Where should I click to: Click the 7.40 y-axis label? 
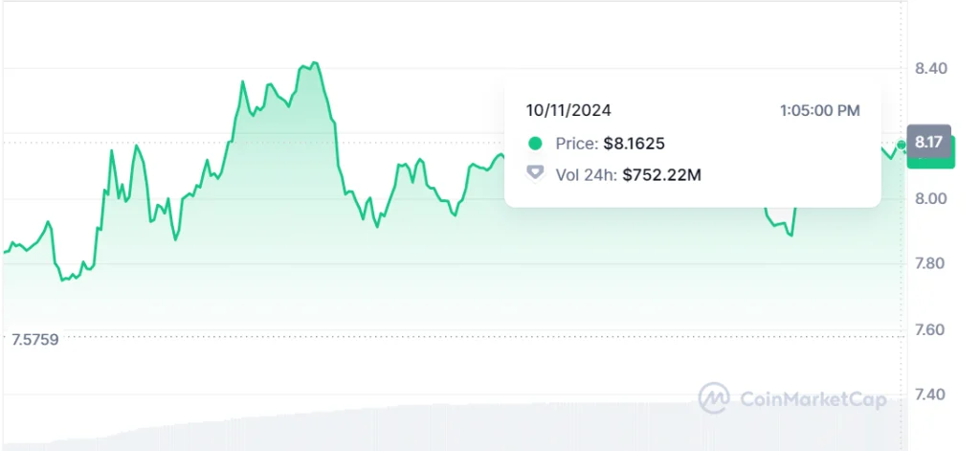[930, 395]
